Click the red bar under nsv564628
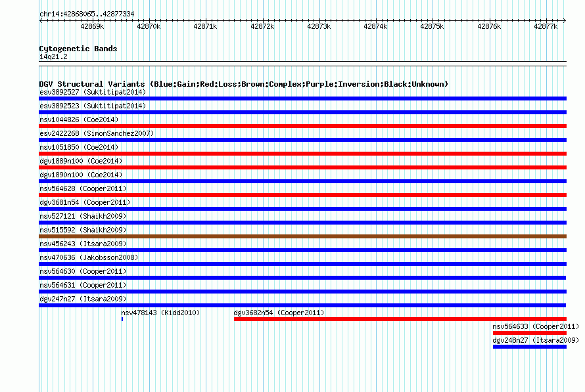585x392 pixels. coord(302,195)
